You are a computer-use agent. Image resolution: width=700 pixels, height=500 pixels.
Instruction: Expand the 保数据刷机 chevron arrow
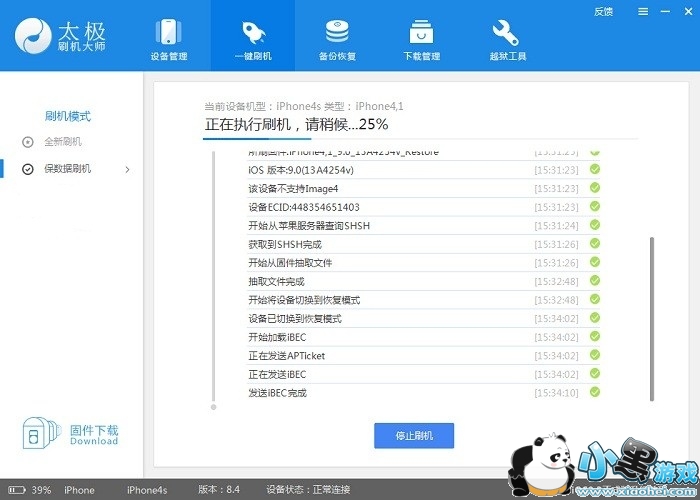[x=128, y=169]
